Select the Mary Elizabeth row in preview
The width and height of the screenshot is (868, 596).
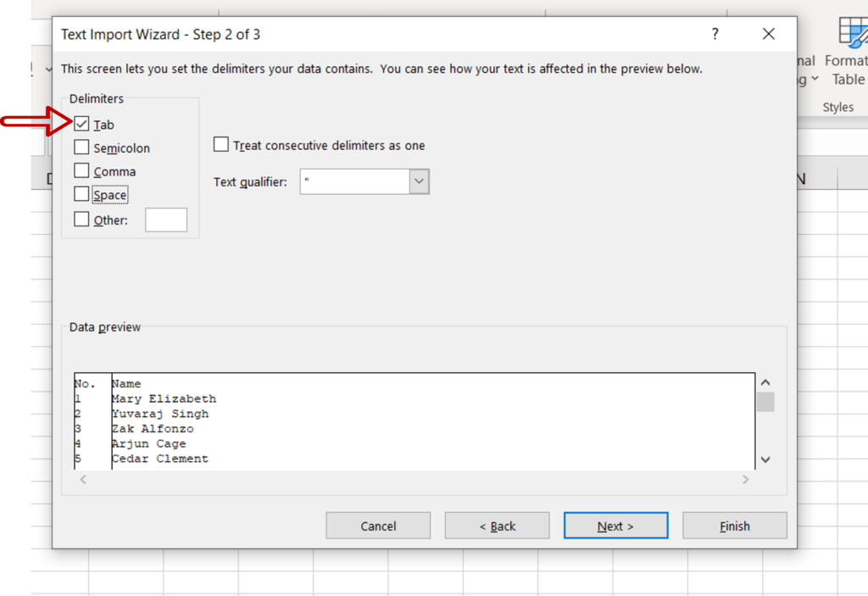tap(164, 398)
